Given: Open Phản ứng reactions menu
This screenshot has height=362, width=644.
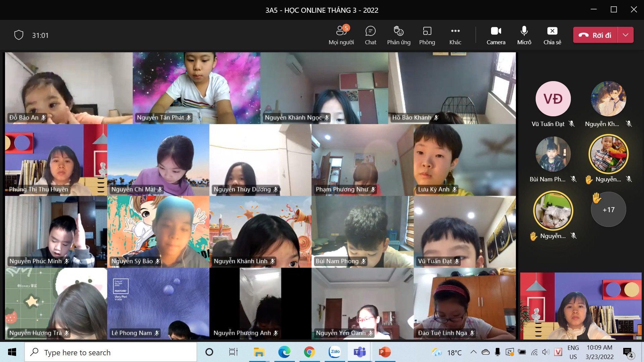Looking at the screenshot, I should click(x=398, y=35).
